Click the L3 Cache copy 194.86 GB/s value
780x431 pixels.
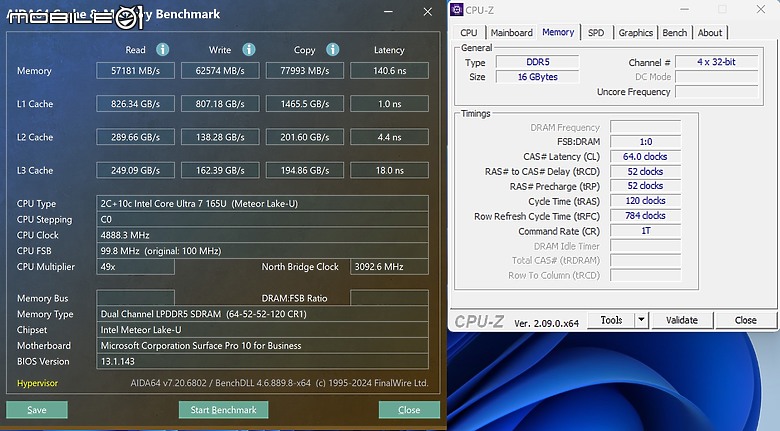click(x=304, y=170)
